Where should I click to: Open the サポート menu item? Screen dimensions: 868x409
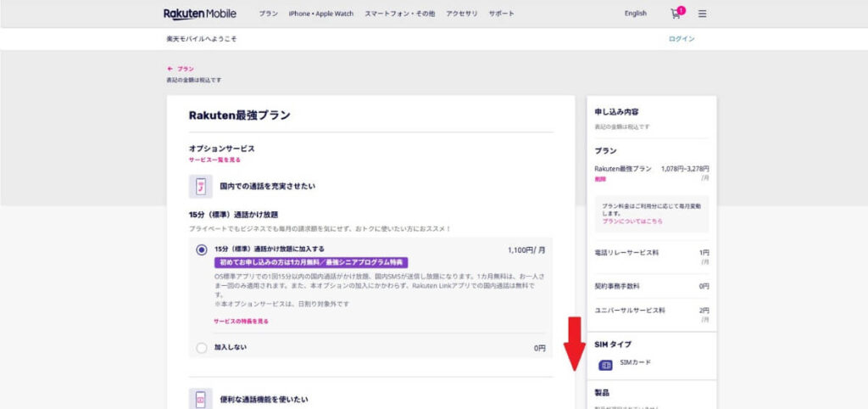[x=502, y=14]
